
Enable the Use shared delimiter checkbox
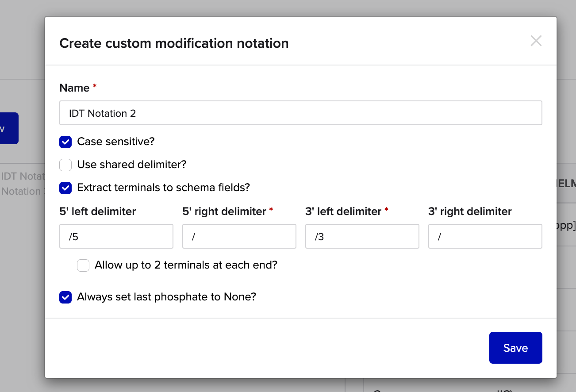pos(65,165)
